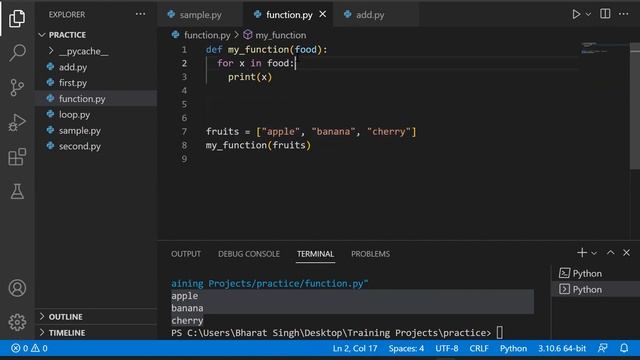This screenshot has height=360, width=640.
Task: Click errors and warnings status indicator
Action: (29, 348)
